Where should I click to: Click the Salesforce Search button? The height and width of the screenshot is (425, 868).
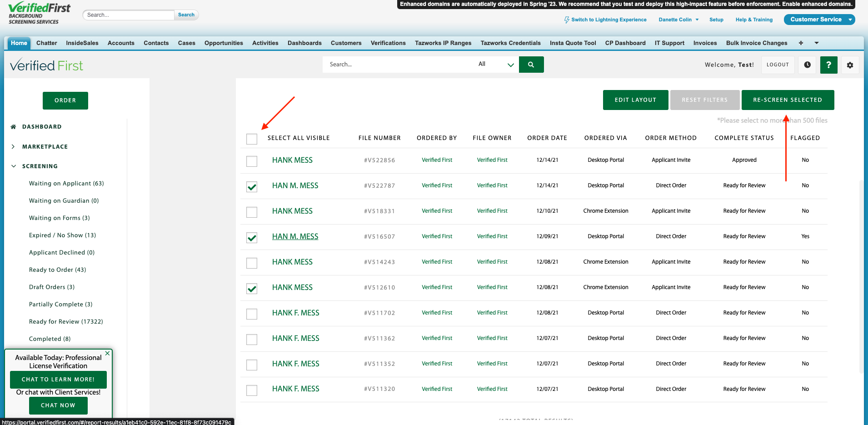pyautogui.click(x=186, y=15)
